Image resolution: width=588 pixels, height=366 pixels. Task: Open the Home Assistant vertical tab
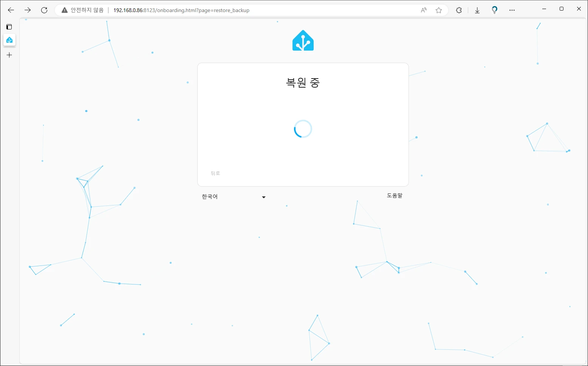point(9,40)
